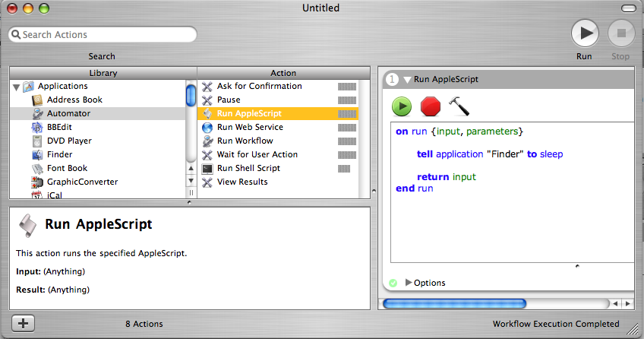Click the Pause action icon
This screenshot has width=644, height=339.
pos(207,100)
